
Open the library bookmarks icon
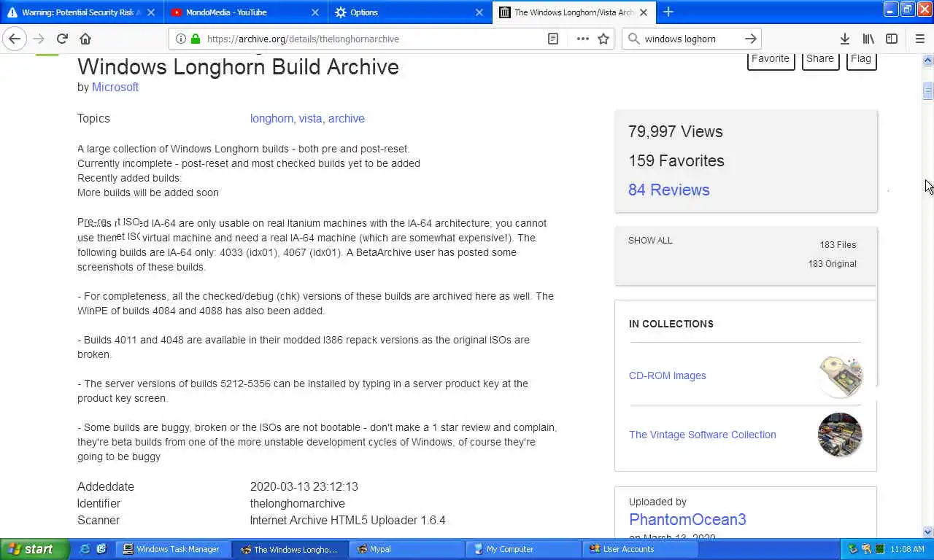point(868,39)
